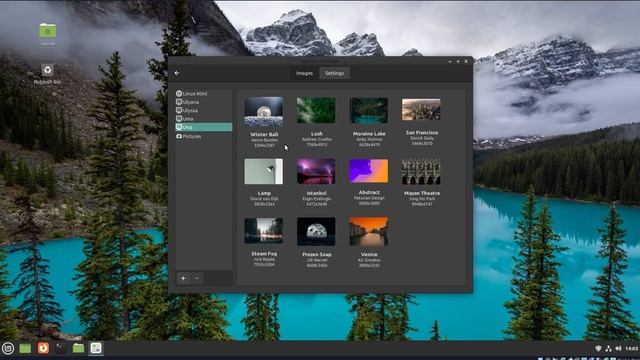Choose the Lush wallpaper thumbnail
This screenshot has height=360, width=640.
point(316,110)
